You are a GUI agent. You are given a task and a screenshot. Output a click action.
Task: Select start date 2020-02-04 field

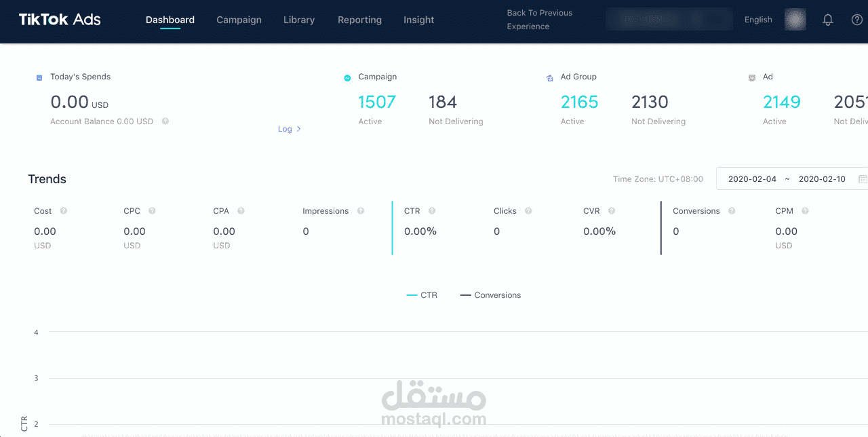752,179
